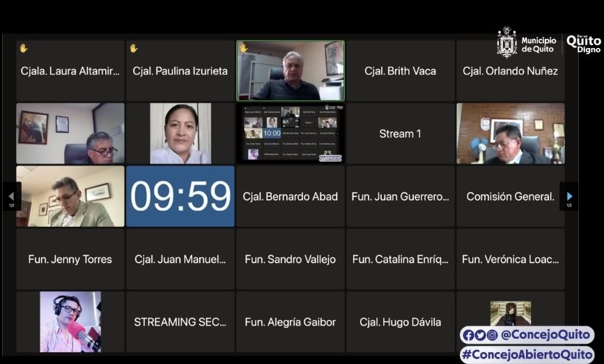This screenshot has height=364, width=604.
Task: Click the video of man before brick wall
Action: pyautogui.click(x=511, y=134)
